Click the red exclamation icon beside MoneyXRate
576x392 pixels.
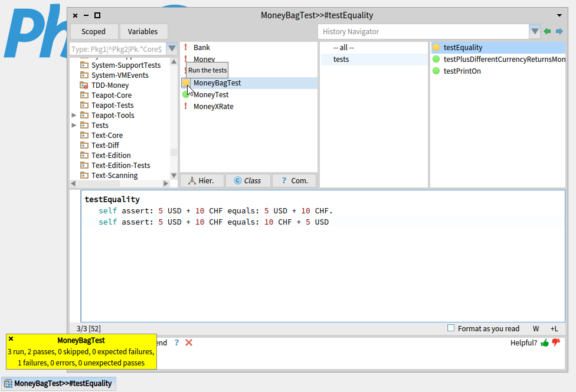click(185, 107)
